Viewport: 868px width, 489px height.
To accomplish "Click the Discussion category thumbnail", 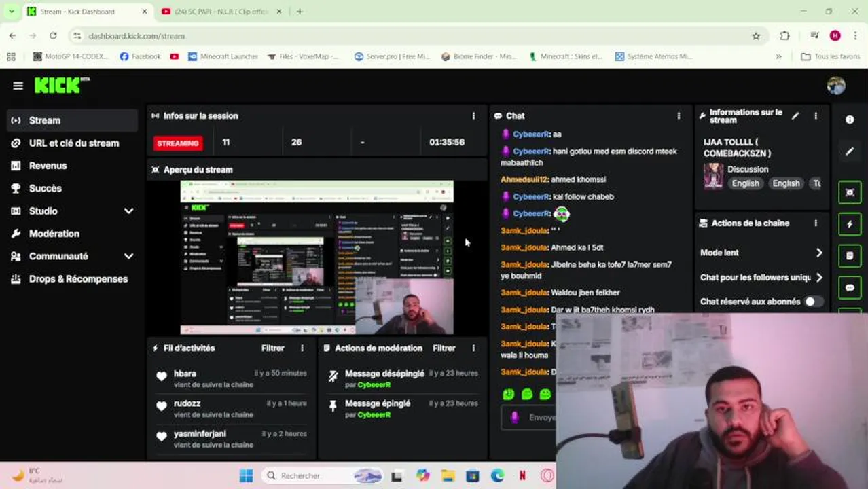I will [713, 176].
